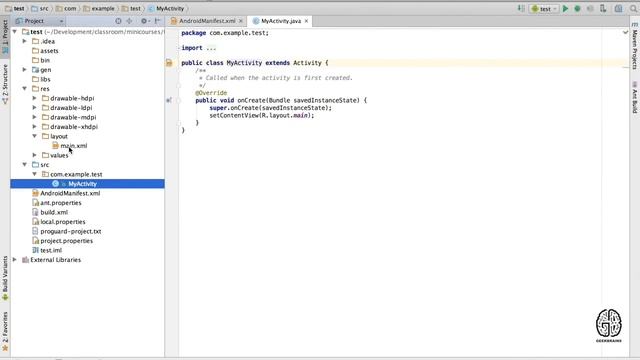The width and height of the screenshot is (640, 360).
Task: Expand the drawable-ldpi folder
Action: [35, 108]
